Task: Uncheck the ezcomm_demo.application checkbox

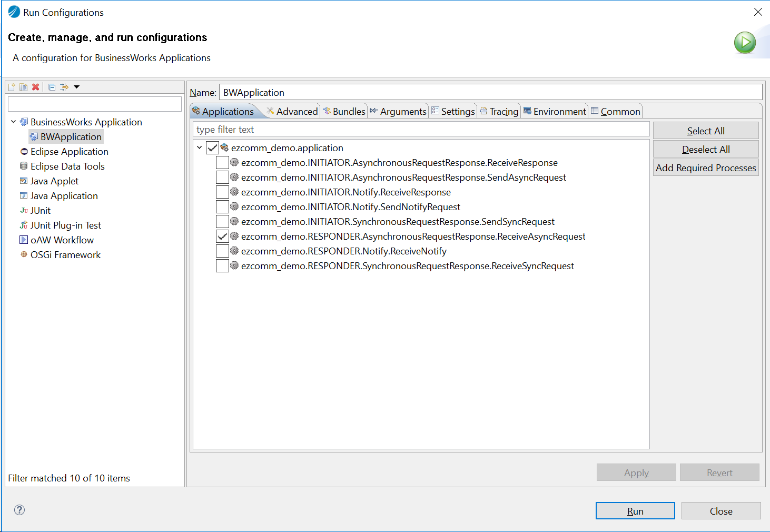Action: pos(212,148)
